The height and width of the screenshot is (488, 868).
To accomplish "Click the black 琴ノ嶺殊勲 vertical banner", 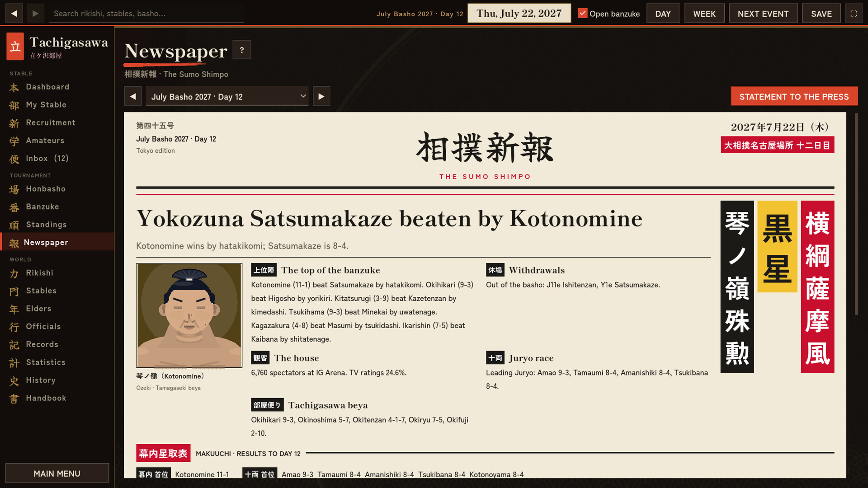I will tap(737, 286).
